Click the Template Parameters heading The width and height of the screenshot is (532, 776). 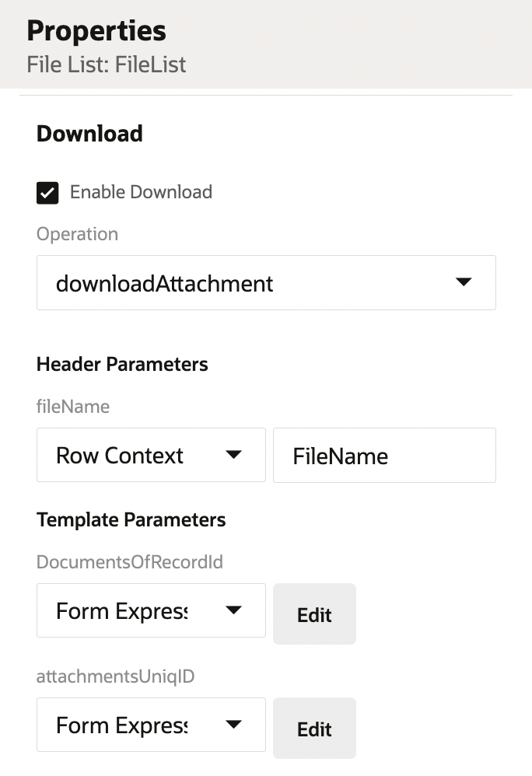131,519
